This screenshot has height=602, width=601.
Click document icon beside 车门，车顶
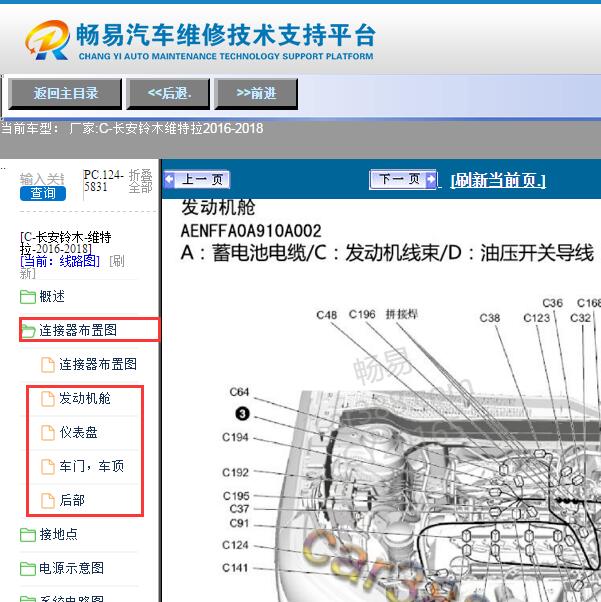(48, 467)
